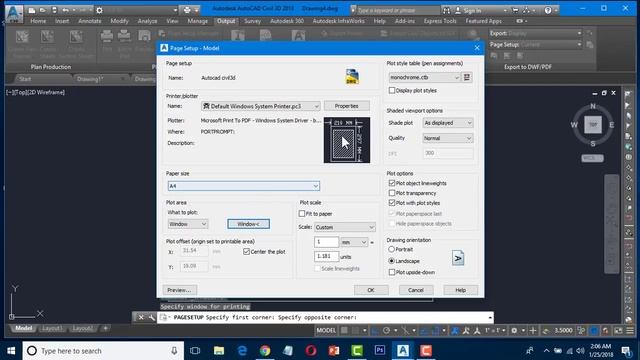This screenshot has width=640, height=360.
Task: Open Photoshop from taskbar
Action: pos(380,351)
